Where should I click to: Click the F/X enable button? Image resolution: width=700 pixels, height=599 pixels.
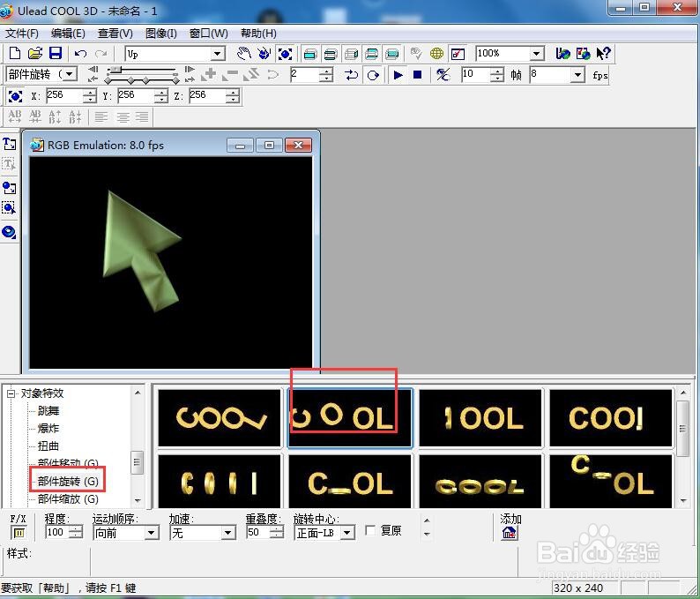19,533
